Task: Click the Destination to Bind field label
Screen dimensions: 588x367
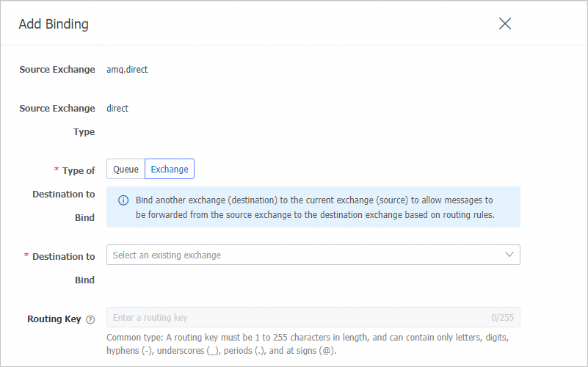Action: point(63,268)
